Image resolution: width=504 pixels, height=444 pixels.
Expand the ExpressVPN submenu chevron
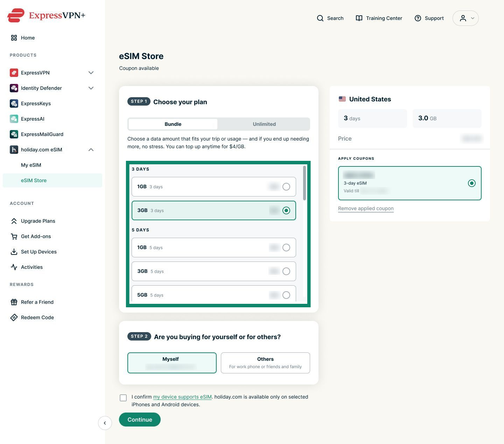coord(91,73)
